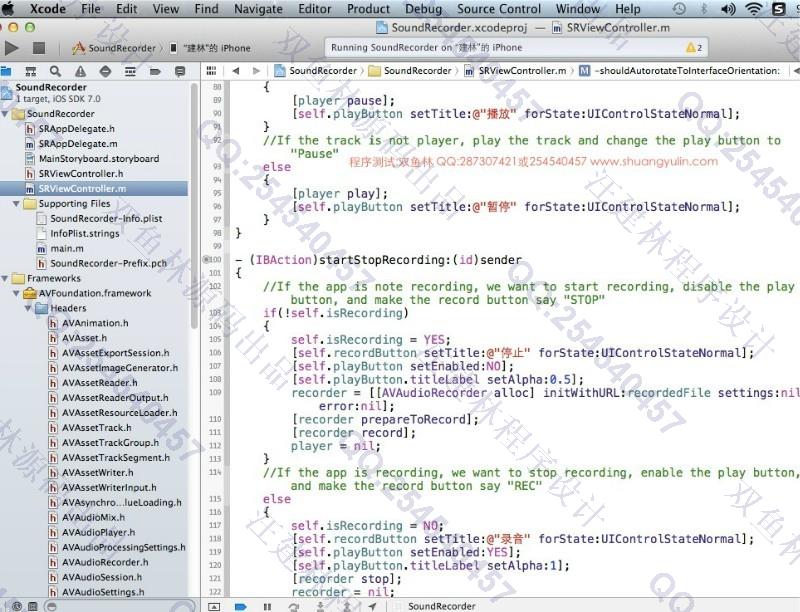Viewport: 800px width, 612px height.
Task: Collapse the SoundRecorder project group
Action: click(x=5, y=114)
